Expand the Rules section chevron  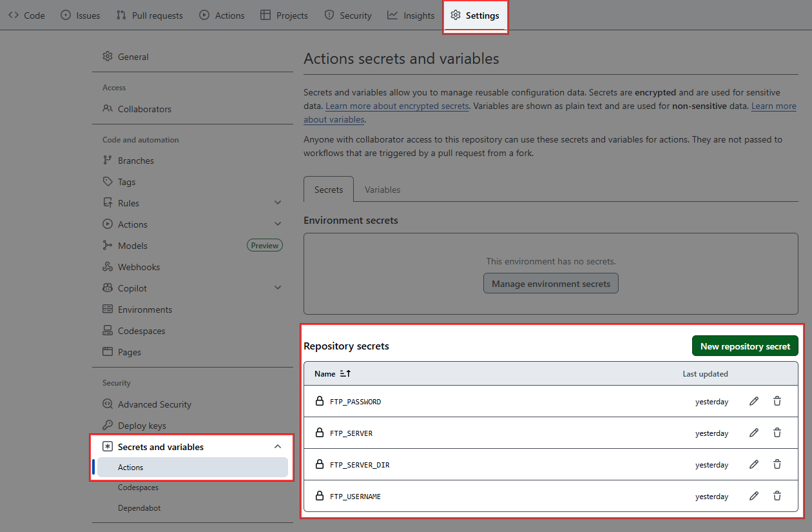click(x=278, y=203)
